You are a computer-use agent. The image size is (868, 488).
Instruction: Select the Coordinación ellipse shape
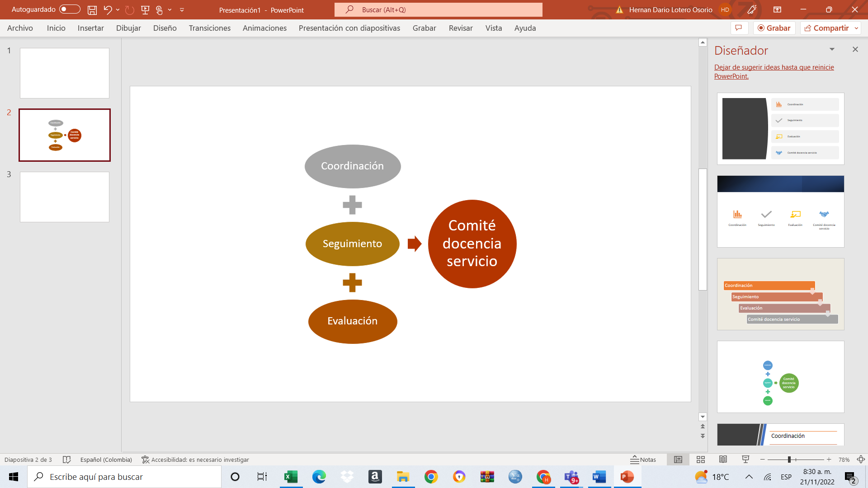353,166
